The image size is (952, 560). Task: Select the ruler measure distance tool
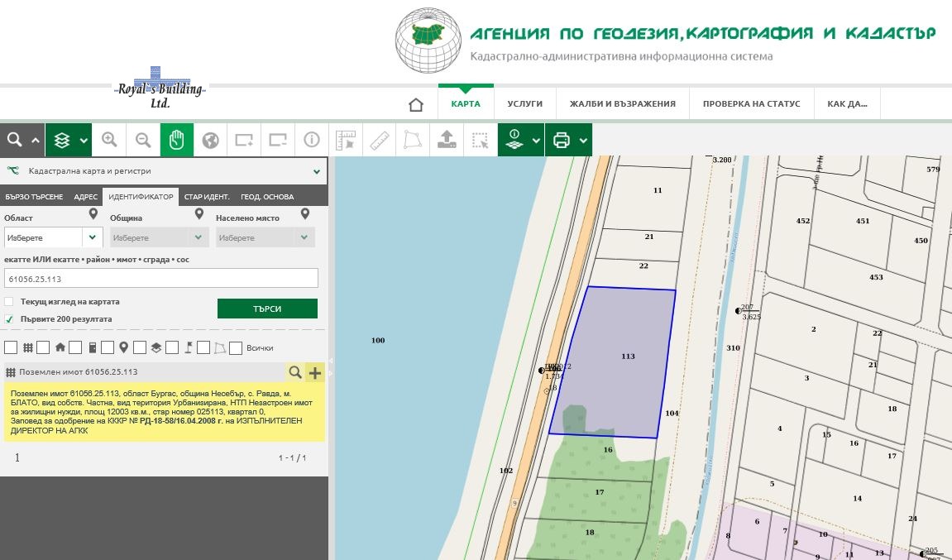pyautogui.click(x=379, y=141)
